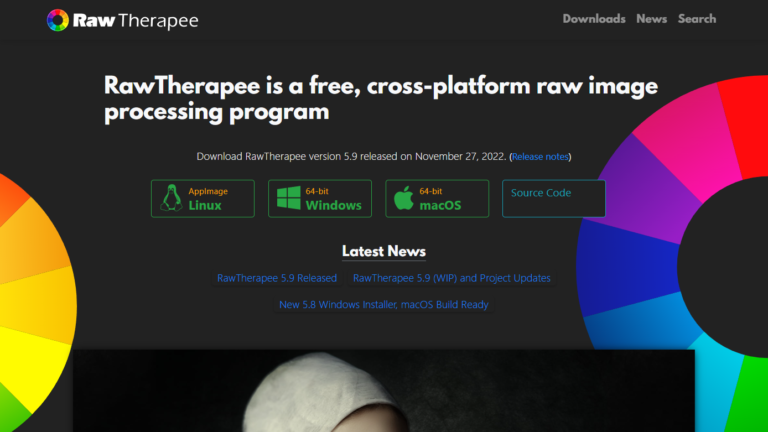Download the AppImage Linux build
The height and width of the screenshot is (432, 768).
click(203, 198)
